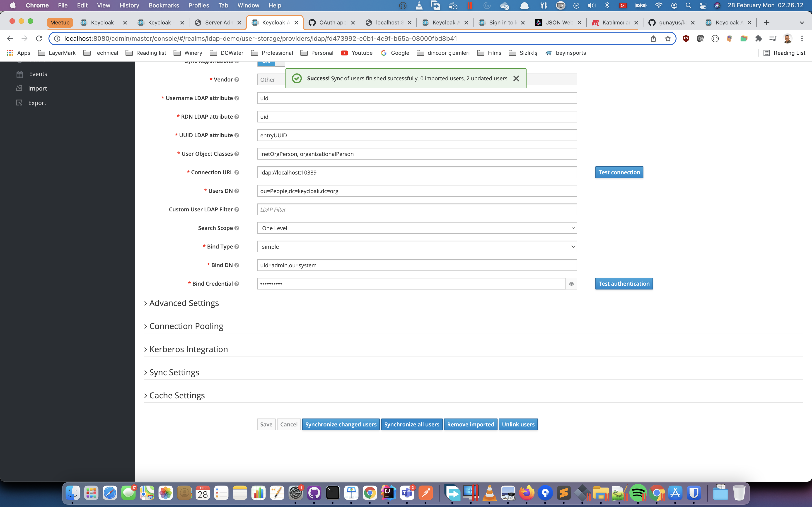Expand the Kerberos Integration section
The width and height of the screenshot is (812, 507).
(x=188, y=349)
